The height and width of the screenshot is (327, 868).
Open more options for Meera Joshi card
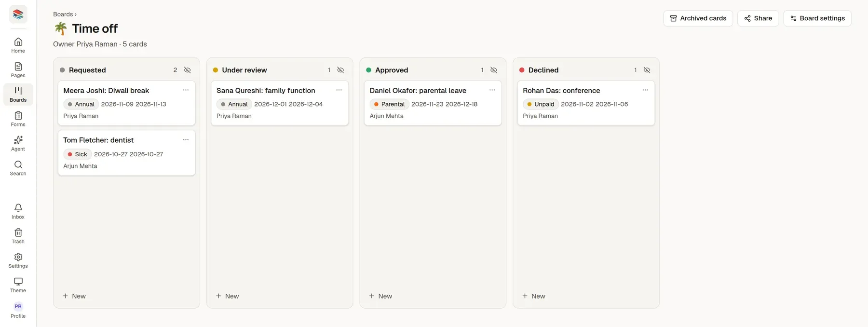coord(186,90)
